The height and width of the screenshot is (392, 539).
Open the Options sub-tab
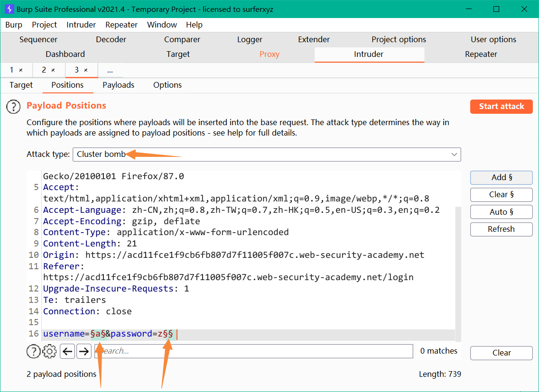pos(167,85)
